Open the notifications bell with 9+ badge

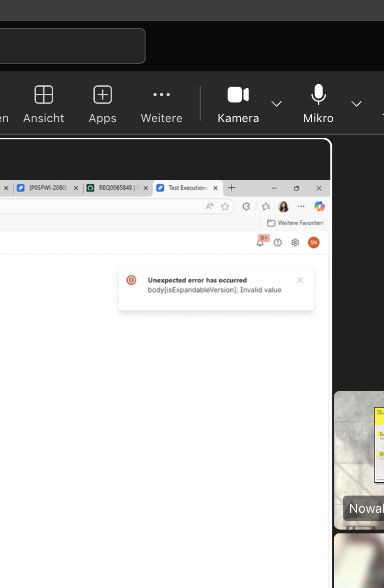260,243
